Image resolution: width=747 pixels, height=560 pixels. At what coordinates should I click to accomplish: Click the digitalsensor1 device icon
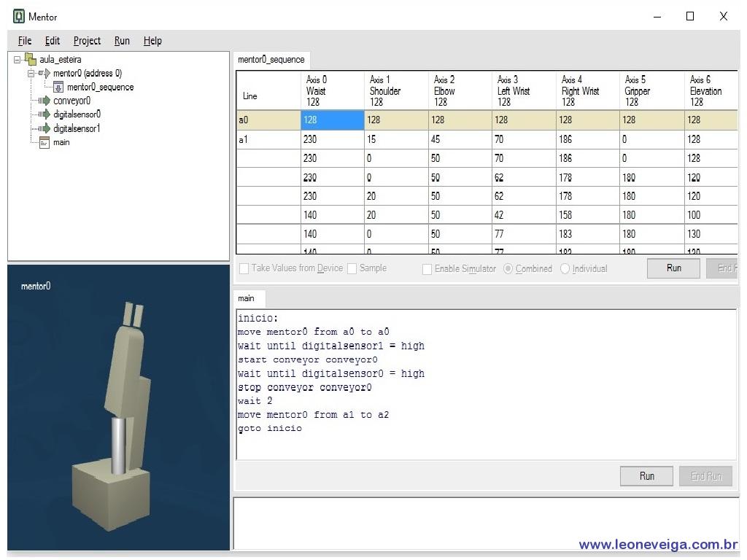(44, 128)
